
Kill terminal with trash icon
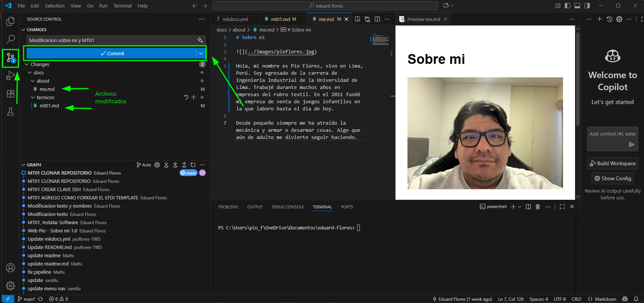point(538,207)
